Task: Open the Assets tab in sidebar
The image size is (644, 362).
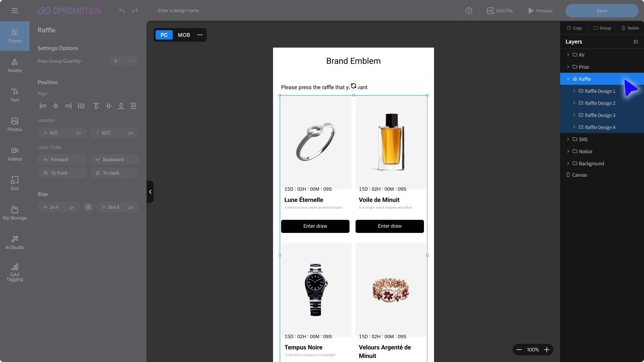Action: [x=15, y=65]
